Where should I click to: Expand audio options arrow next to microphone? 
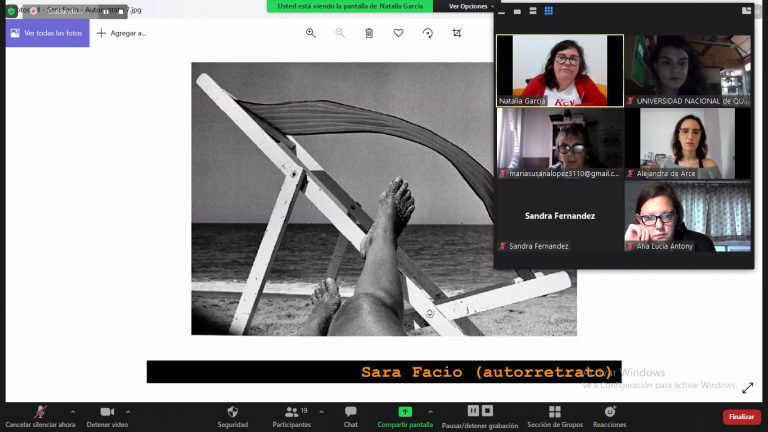click(71, 410)
